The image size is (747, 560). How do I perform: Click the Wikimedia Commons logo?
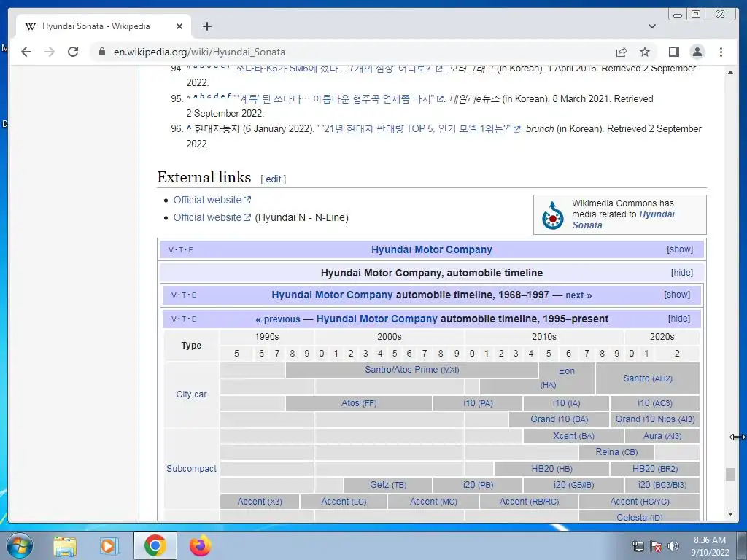[x=553, y=215]
